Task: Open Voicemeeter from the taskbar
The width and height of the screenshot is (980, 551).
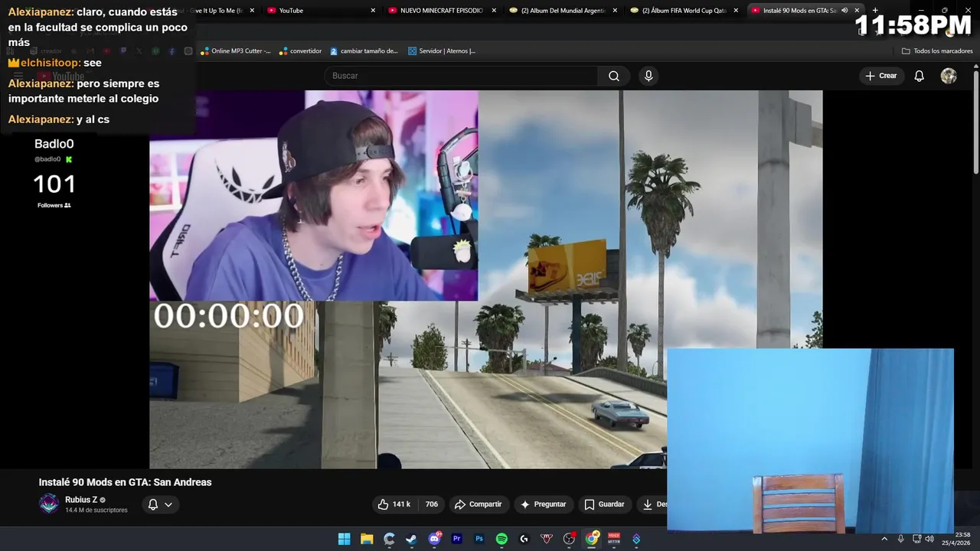Action: [614, 539]
